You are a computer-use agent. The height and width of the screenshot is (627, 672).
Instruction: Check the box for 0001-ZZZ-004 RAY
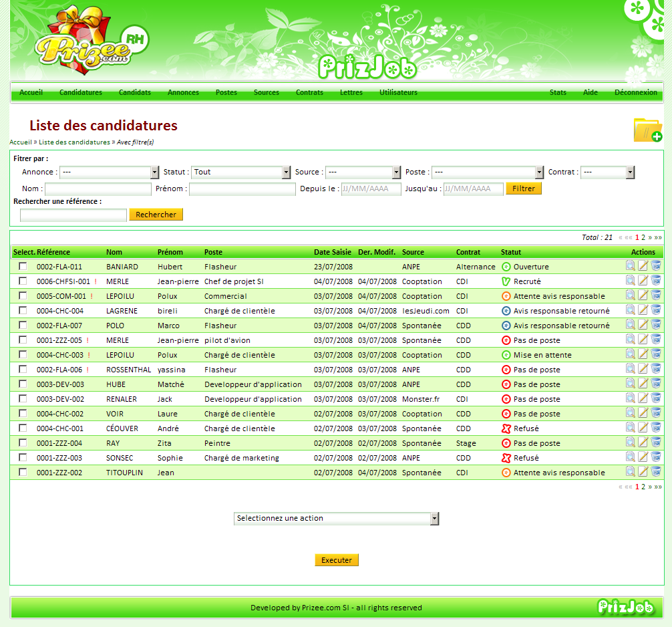pyautogui.click(x=23, y=443)
